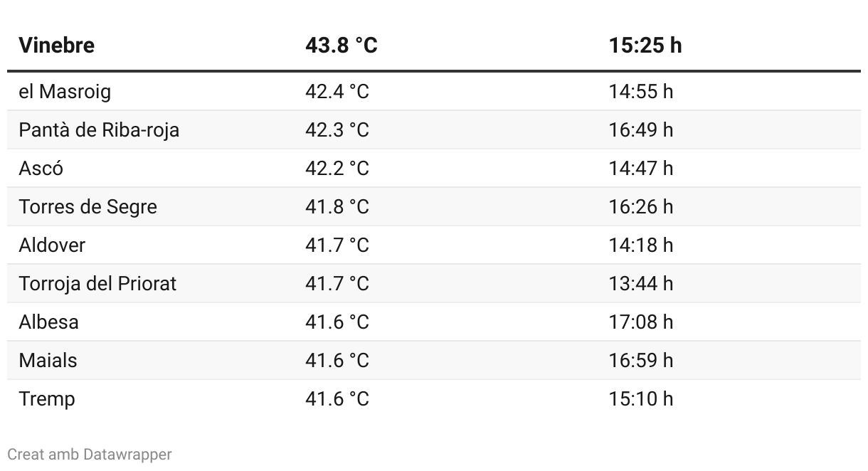Click the 15:25 h header cell
The image size is (868, 471).
[645, 46]
